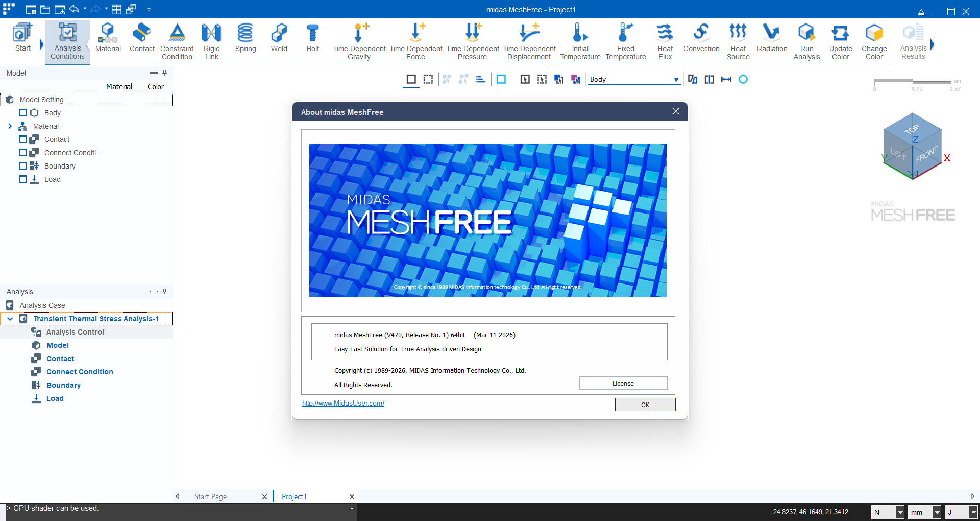Apply Time Dependent Displacement
Image resolution: width=980 pixels, height=521 pixels.
tap(529, 42)
